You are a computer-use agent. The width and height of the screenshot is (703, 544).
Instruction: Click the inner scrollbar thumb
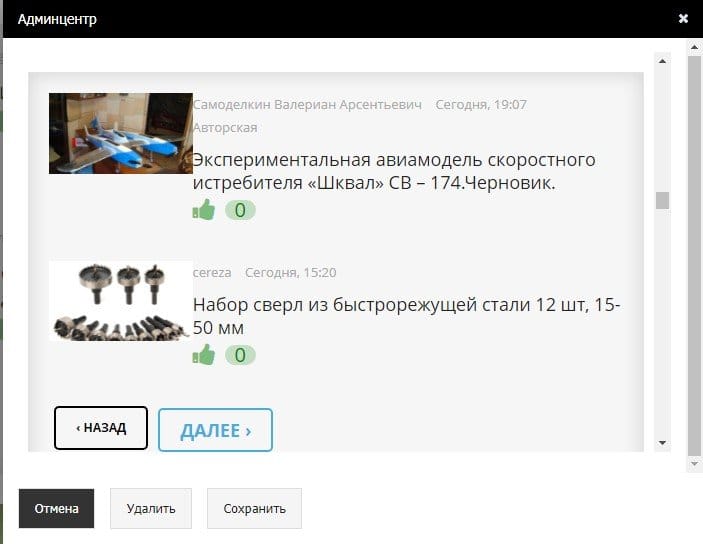click(662, 200)
